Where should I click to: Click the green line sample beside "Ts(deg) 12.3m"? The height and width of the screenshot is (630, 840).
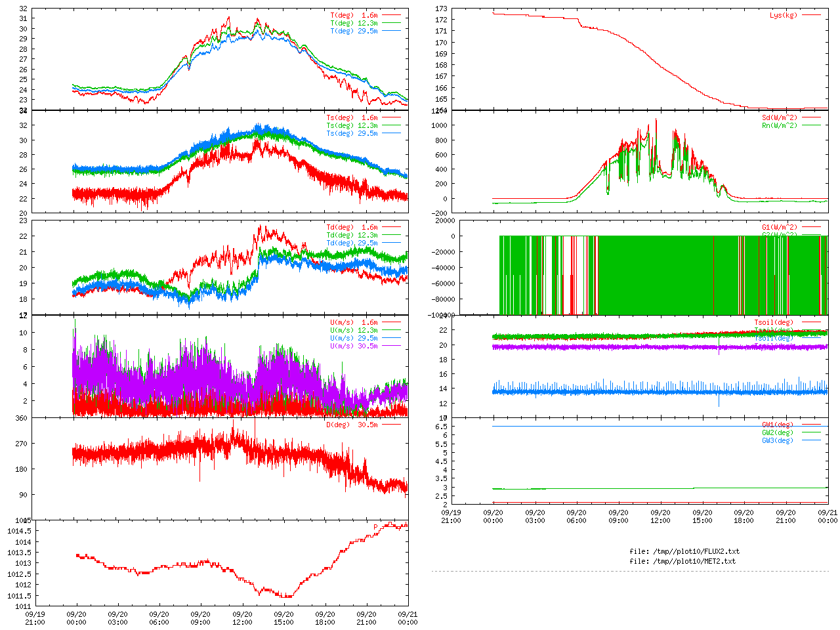[x=391, y=126]
